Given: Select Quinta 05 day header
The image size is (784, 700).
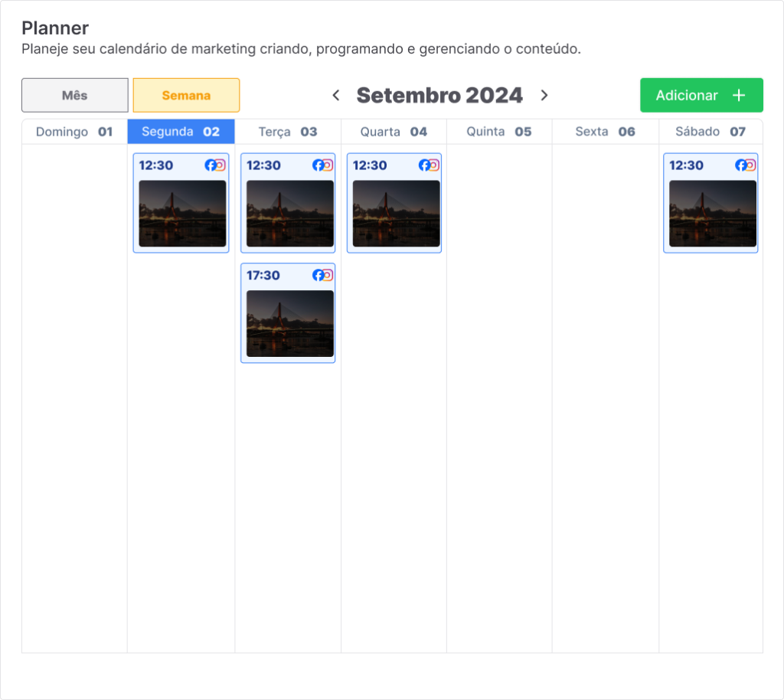Looking at the screenshot, I should [x=499, y=132].
